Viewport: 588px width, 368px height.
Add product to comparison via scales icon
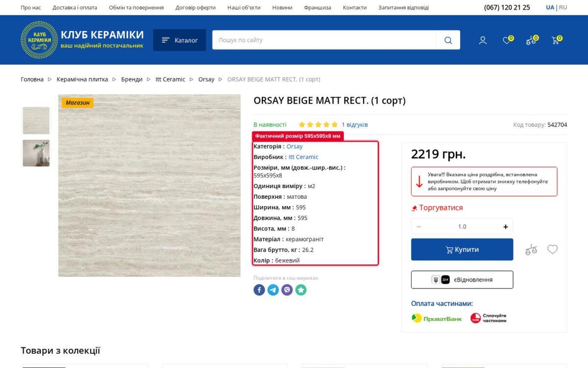[531, 250]
